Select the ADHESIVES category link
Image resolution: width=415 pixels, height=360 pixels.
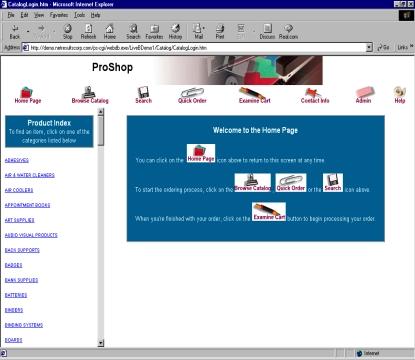17,160
